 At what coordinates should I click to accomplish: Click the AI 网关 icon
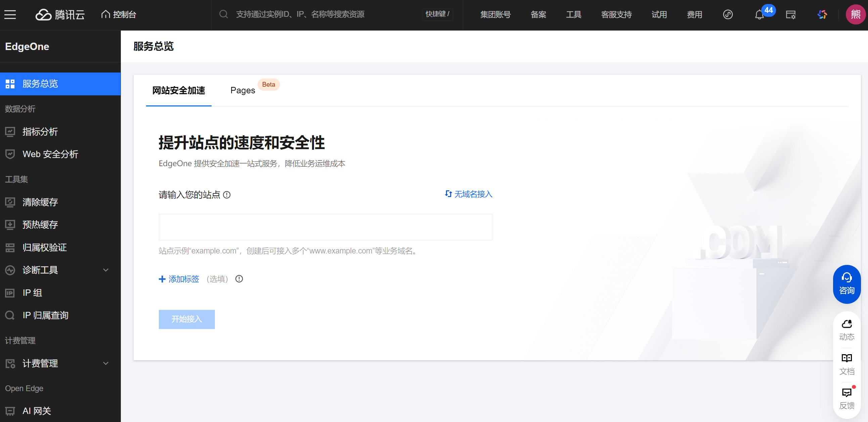(10, 411)
